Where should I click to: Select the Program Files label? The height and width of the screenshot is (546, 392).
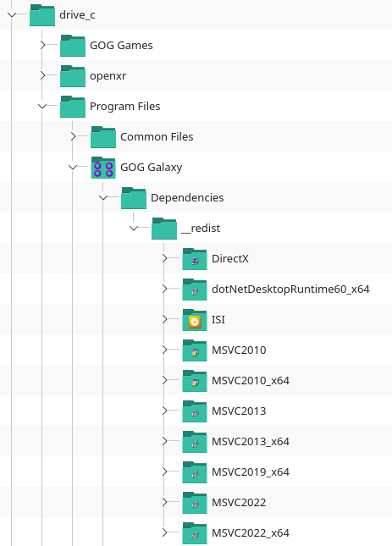(x=125, y=106)
